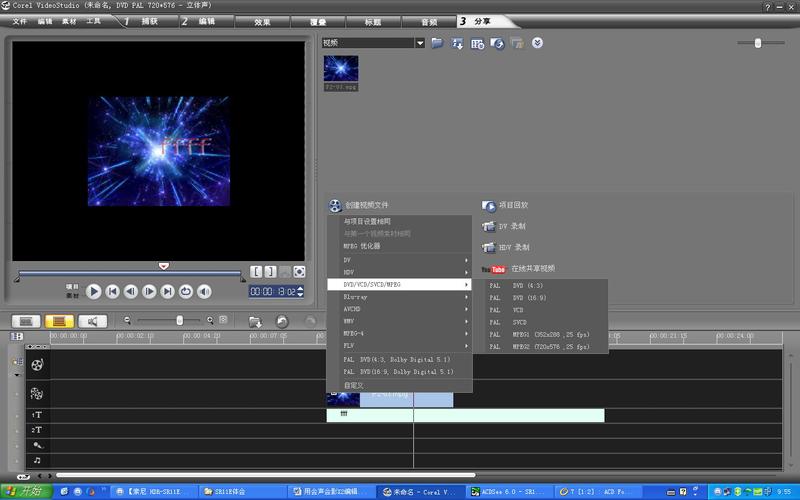Switch to timeline view
Viewport: 800px width, 500px height.
[59, 321]
